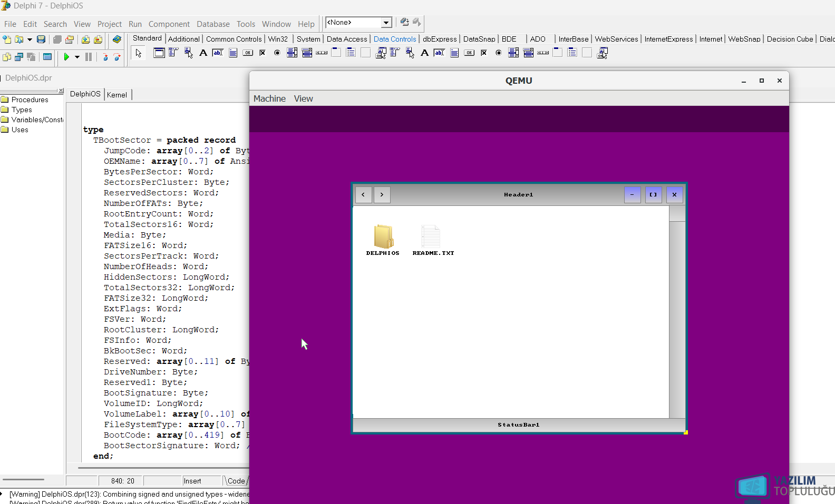Image resolution: width=835 pixels, height=504 pixels.
Task: Select the System palette tab
Action: click(x=308, y=39)
